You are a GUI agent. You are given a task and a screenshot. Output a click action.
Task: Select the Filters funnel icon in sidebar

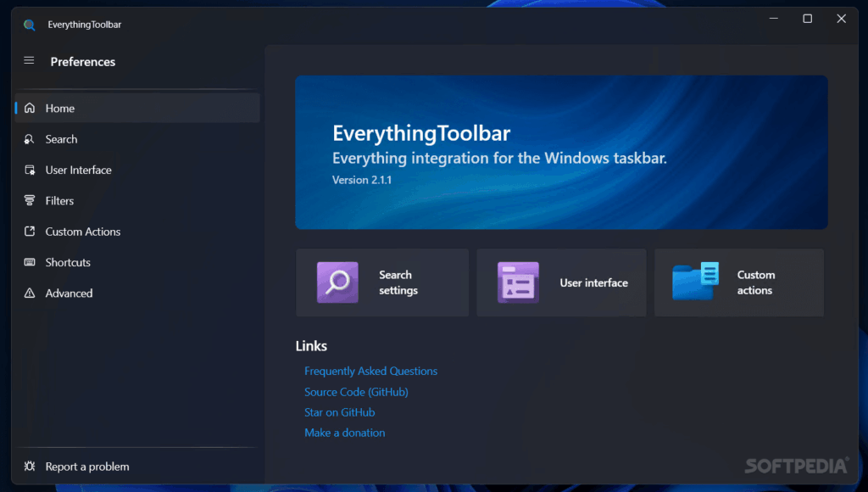(x=28, y=200)
